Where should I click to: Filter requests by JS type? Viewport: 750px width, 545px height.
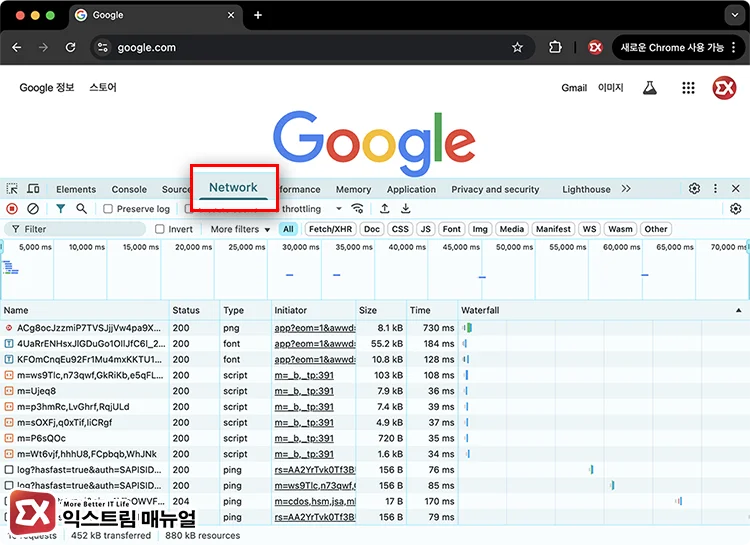pyautogui.click(x=425, y=229)
